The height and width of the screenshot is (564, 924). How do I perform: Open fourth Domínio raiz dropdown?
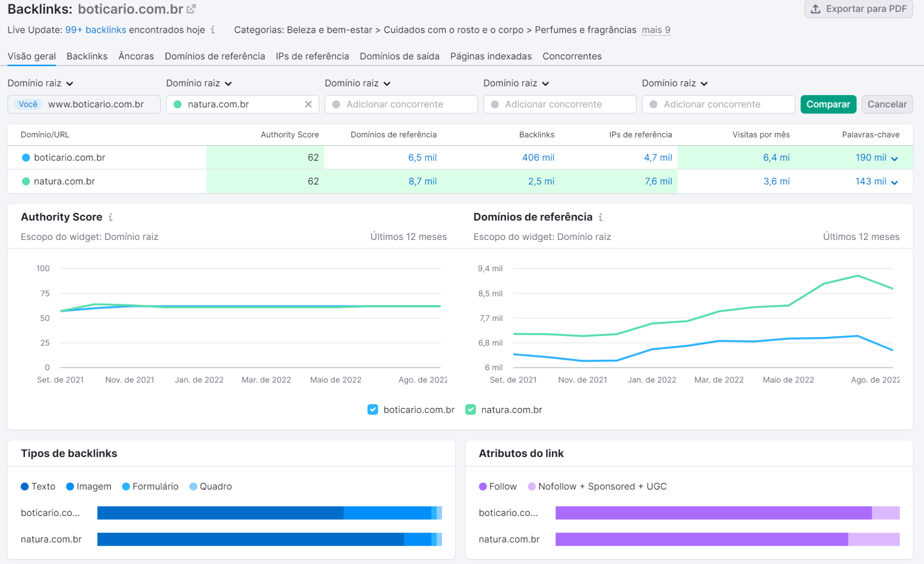tap(516, 83)
